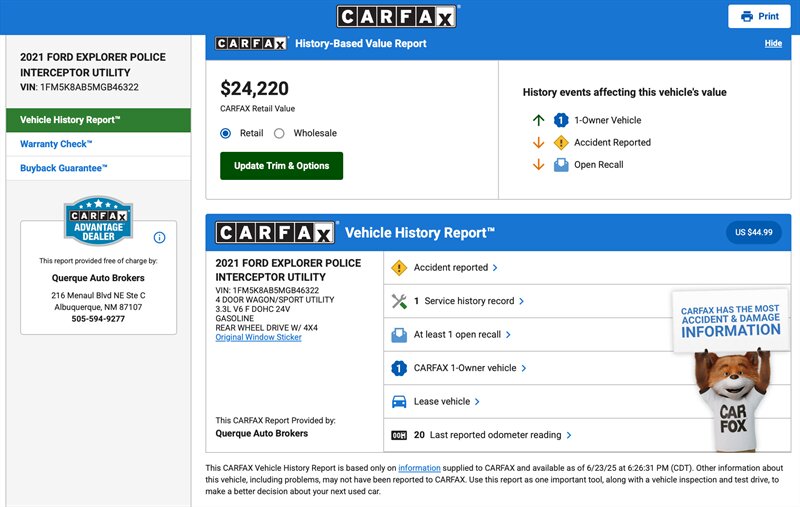This screenshot has width=800, height=507.
Task: Click green up arrow beside 1-Owner Vehicle
Action: tap(538, 120)
